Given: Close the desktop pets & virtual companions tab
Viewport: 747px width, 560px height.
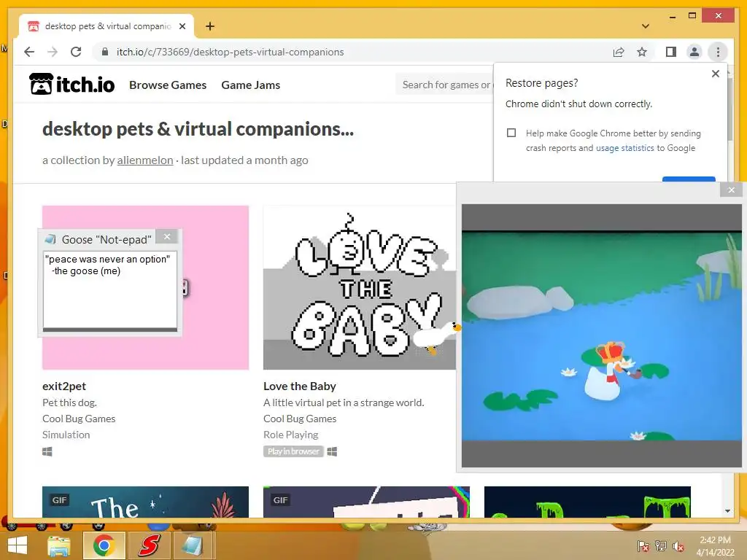Looking at the screenshot, I should [x=182, y=26].
